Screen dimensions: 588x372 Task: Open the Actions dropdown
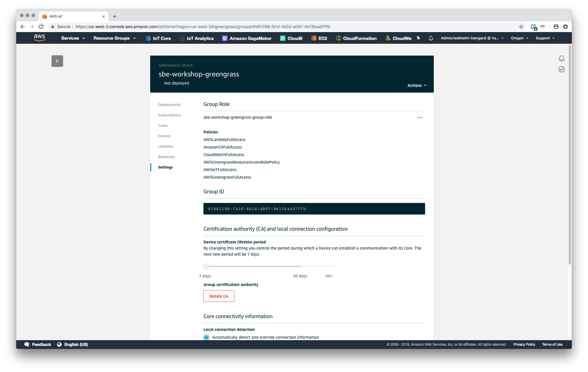pos(417,85)
